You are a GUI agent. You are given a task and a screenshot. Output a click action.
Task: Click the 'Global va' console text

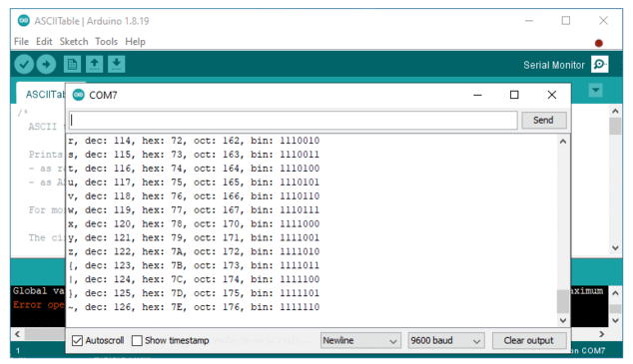(38, 291)
